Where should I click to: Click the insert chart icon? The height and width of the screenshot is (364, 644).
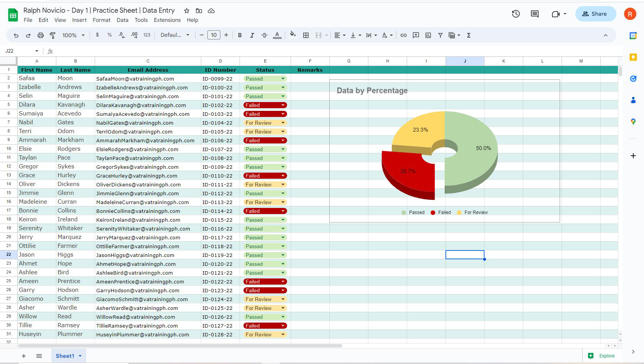428,35
